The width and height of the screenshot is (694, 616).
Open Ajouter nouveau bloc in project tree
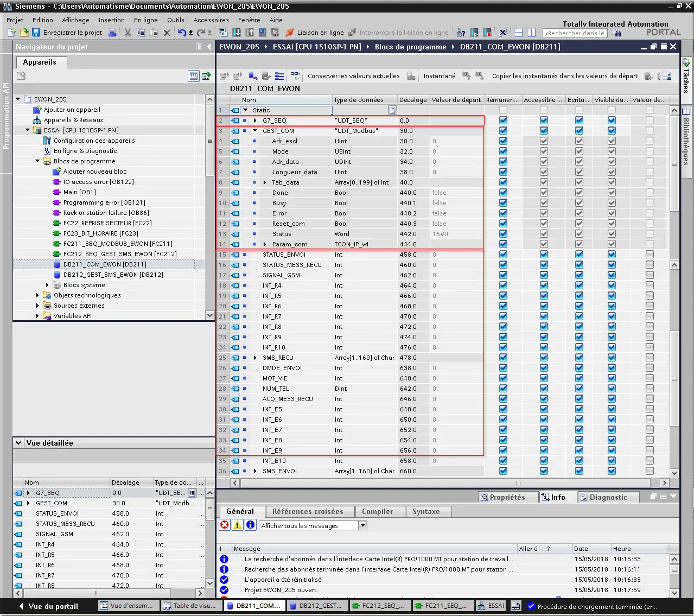pyautogui.click(x=94, y=172)
